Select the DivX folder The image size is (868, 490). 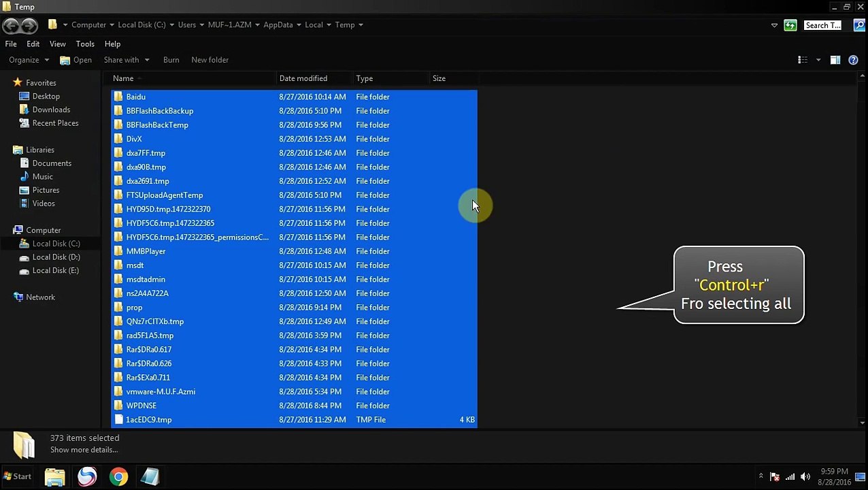pos(294,139)
